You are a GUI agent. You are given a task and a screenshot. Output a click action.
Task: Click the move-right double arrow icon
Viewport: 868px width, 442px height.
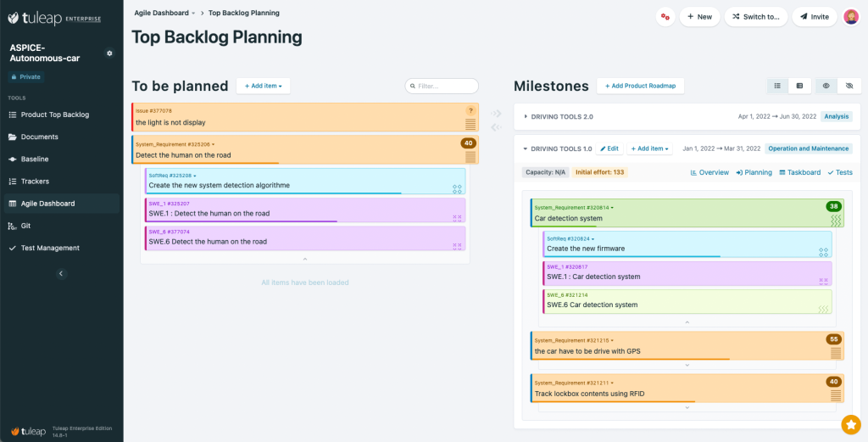(x=497, y=114)
